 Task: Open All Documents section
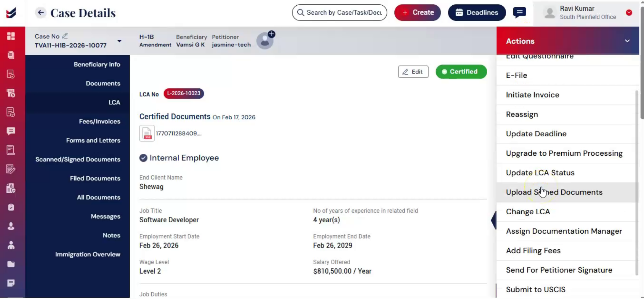click(x=98, y=197)
